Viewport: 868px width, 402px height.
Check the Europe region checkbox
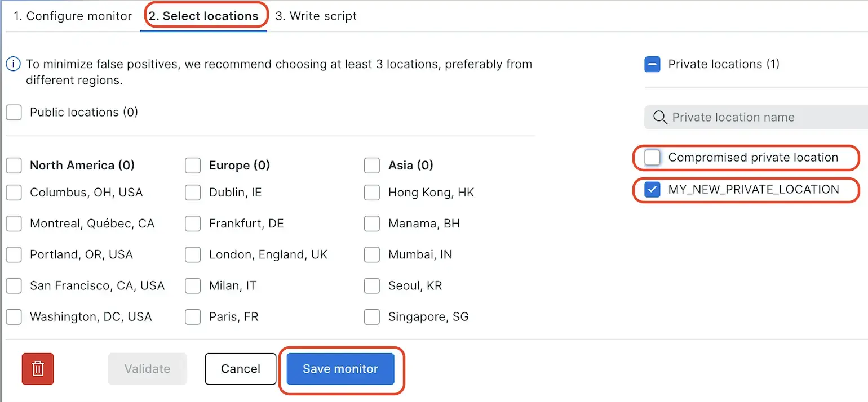coord(193,166)
